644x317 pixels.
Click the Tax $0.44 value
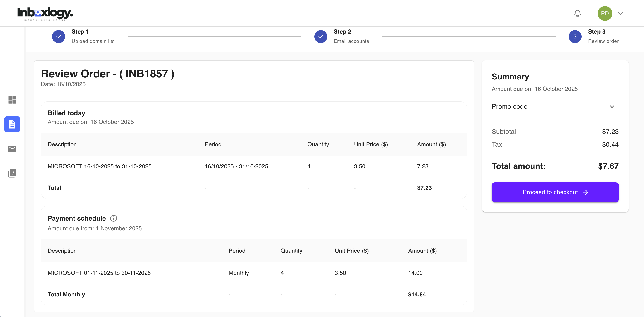pyautogui.click(x=610, y=145)
